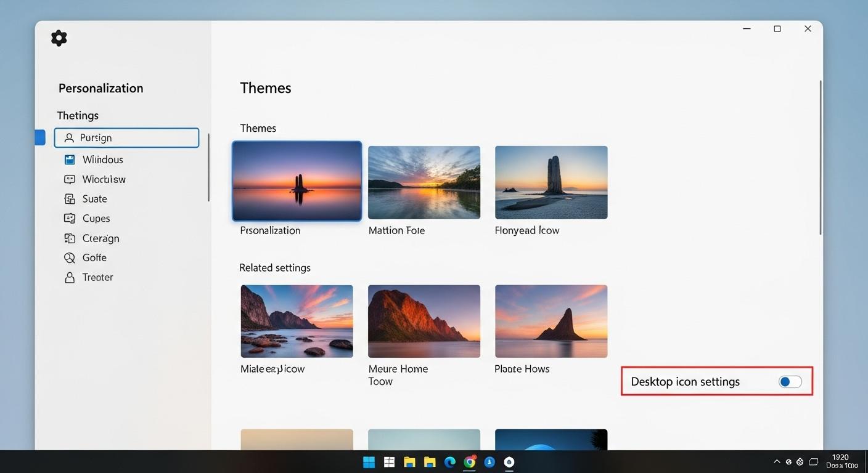Apply the Mattion Fote theme
The height and width of the screenshot is (473, 868).
coord(424,182)
